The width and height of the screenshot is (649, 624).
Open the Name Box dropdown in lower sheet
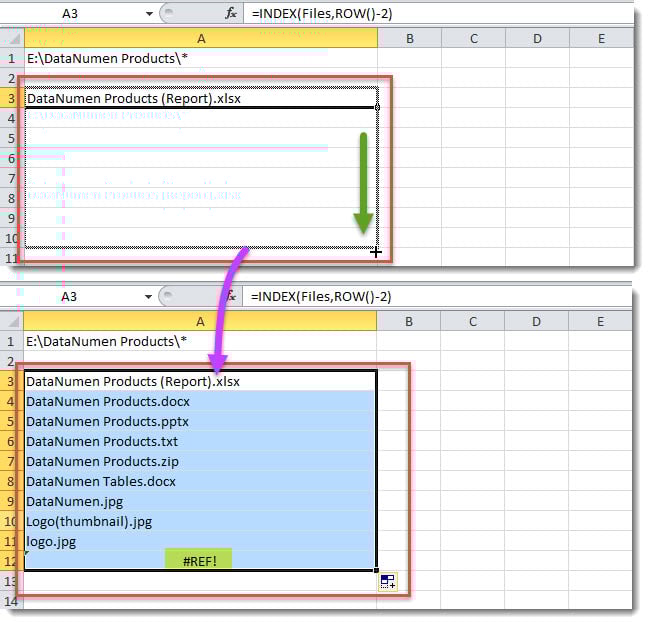tap(148, 297)
